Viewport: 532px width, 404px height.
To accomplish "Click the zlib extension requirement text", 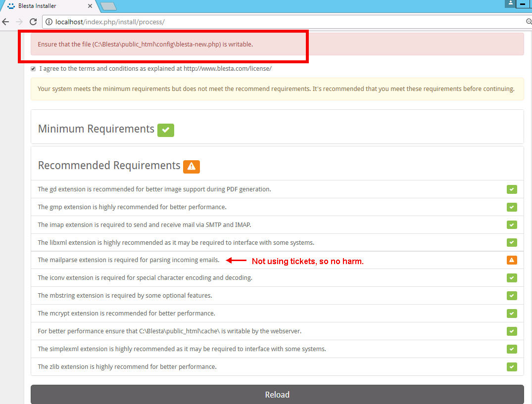I will point(127,367).
